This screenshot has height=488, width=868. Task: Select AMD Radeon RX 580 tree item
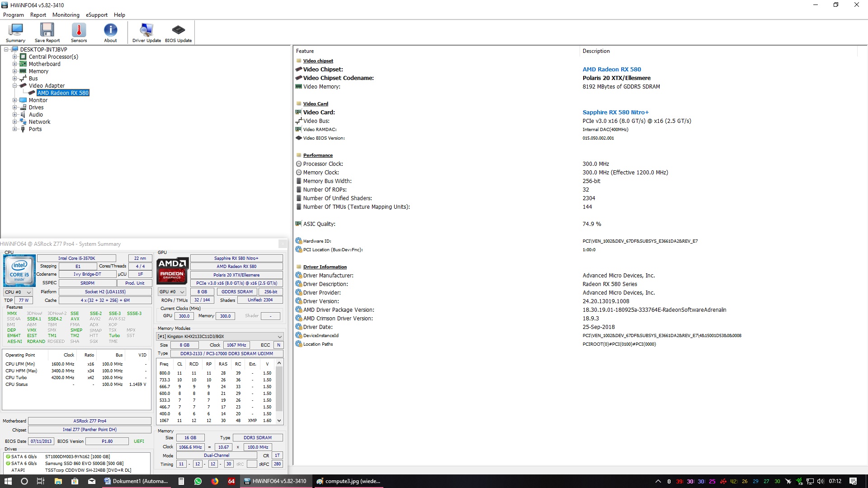63,93
